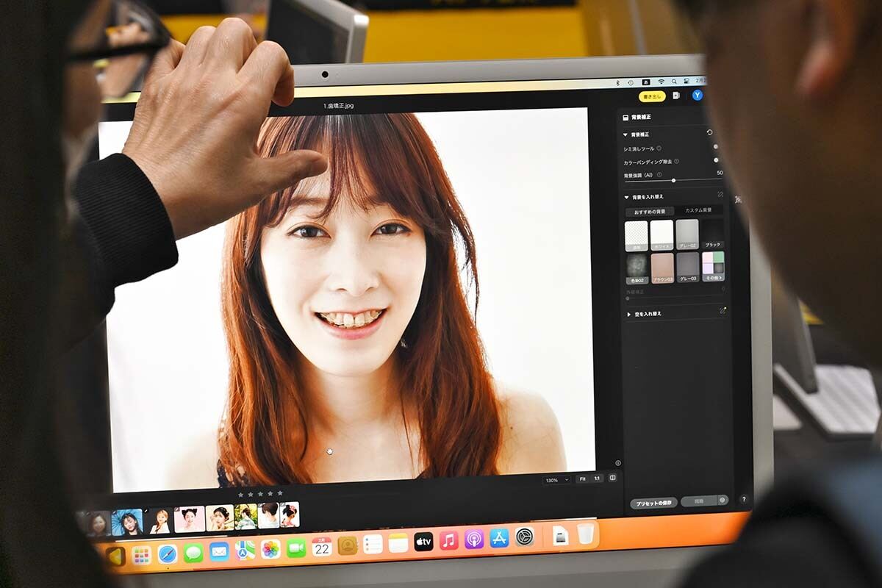Viewport: 882px width, 588px height.
Task: Select the ホワイト background swatch
Action: click(661, 234)
